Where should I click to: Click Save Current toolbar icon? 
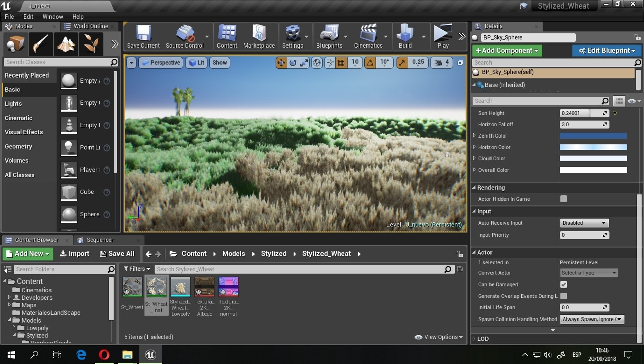(x=143, y=36)
